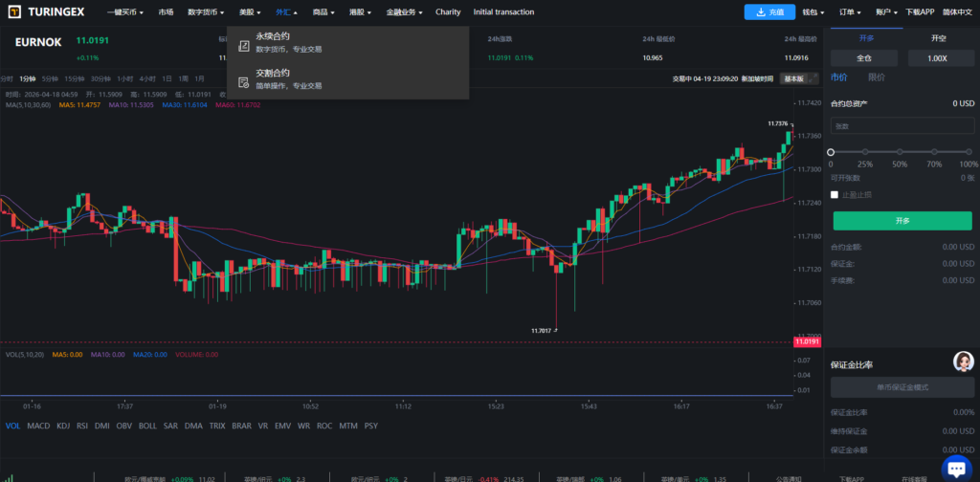Click the 单币保证金模式 button
Screen dimensions: 980x482
pyautogui.click(x=902, y=387)
